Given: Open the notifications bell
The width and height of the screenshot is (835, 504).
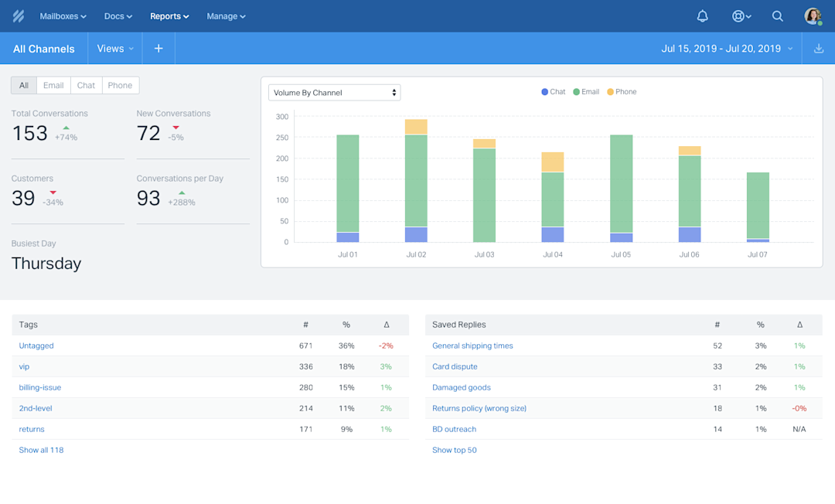Looking at the screenshot, I should click(x=702, y=16).
